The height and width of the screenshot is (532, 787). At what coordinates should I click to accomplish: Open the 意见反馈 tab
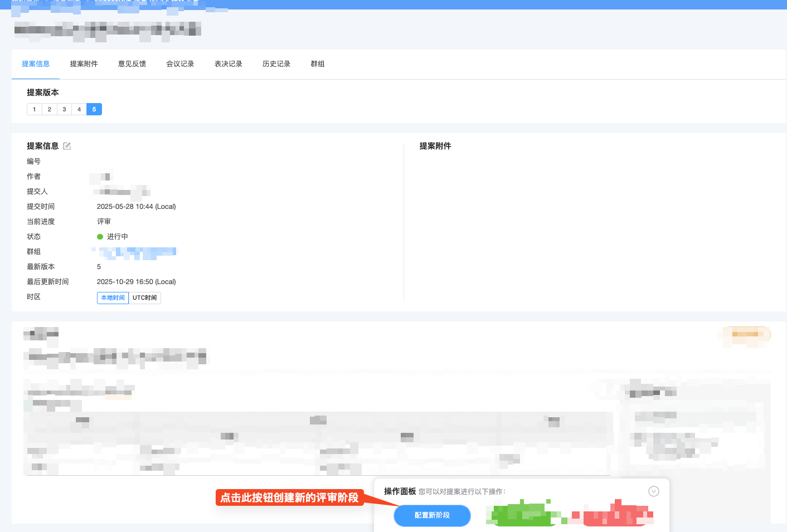[132, 64]
